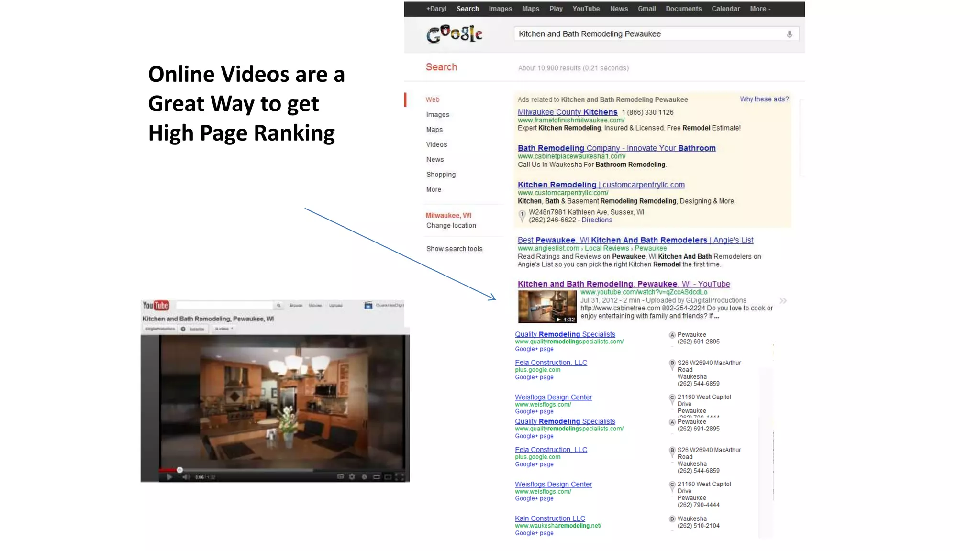Click the YouTube logo in the video page
The height and width of the screenshot is (551, 980).
[x=156, y=305]
